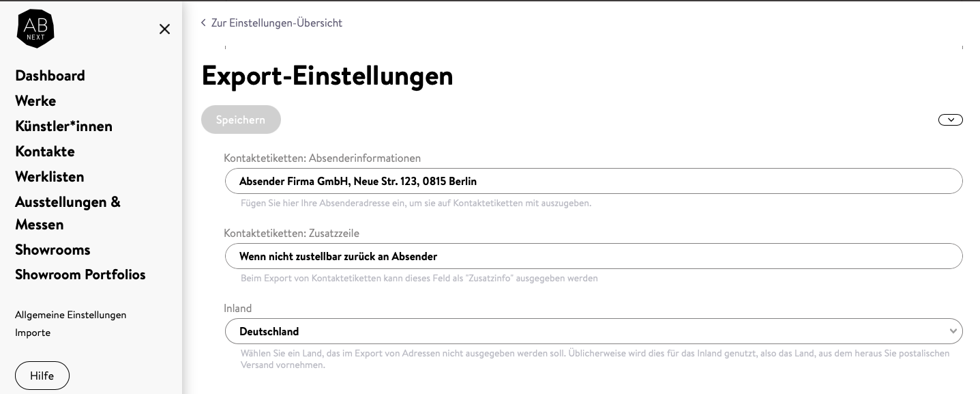Expand the collapsed pill chevron beside Speichern
980x394 pixels.
[950, 120]
